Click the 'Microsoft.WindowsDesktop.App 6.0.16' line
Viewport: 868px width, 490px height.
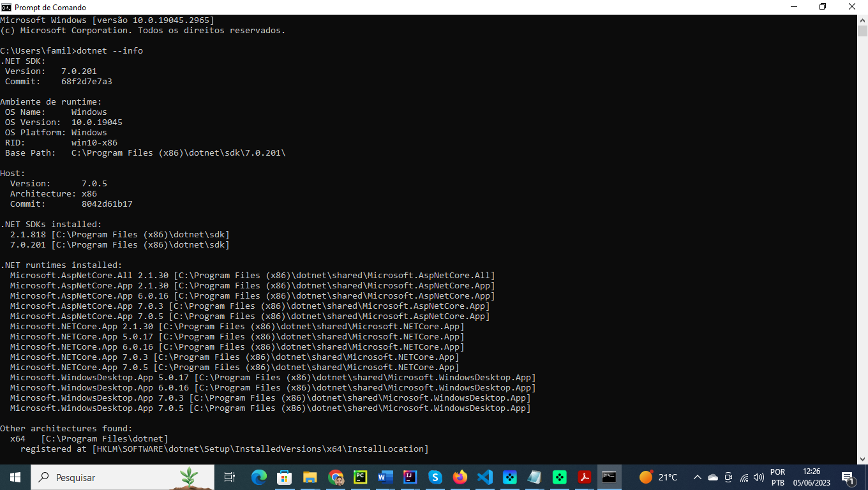pos(273,387)
